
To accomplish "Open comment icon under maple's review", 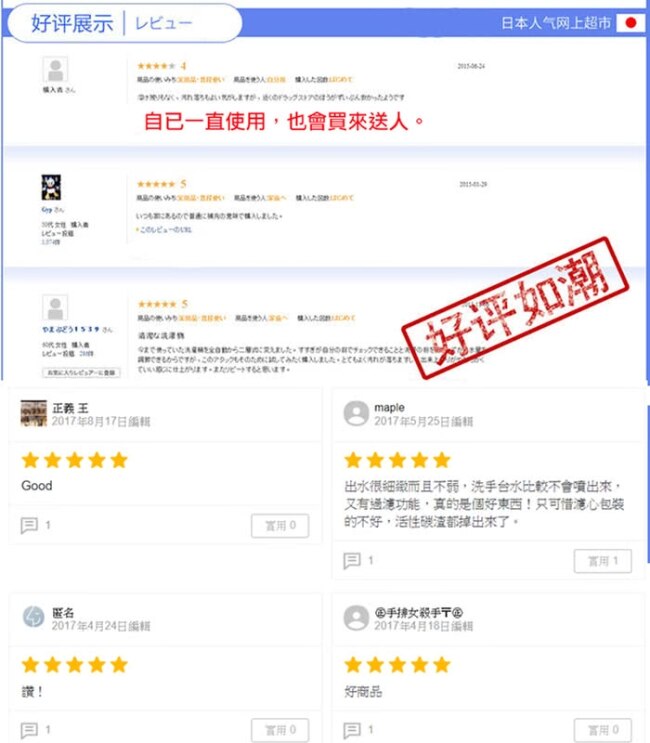I will [x=352, y=561].
